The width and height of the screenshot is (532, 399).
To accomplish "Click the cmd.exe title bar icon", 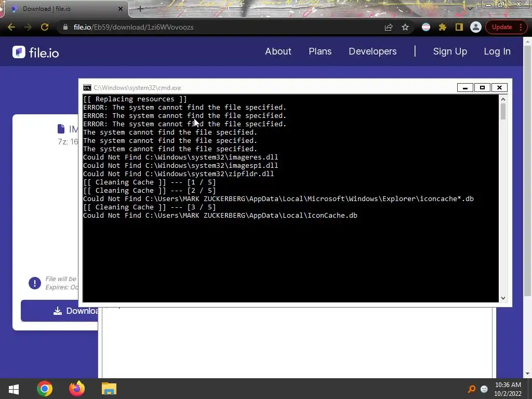I will (x=87, y=88).
